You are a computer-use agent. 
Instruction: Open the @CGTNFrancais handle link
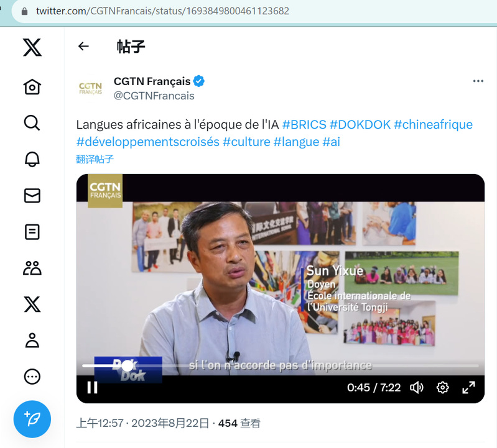point(154,96)
